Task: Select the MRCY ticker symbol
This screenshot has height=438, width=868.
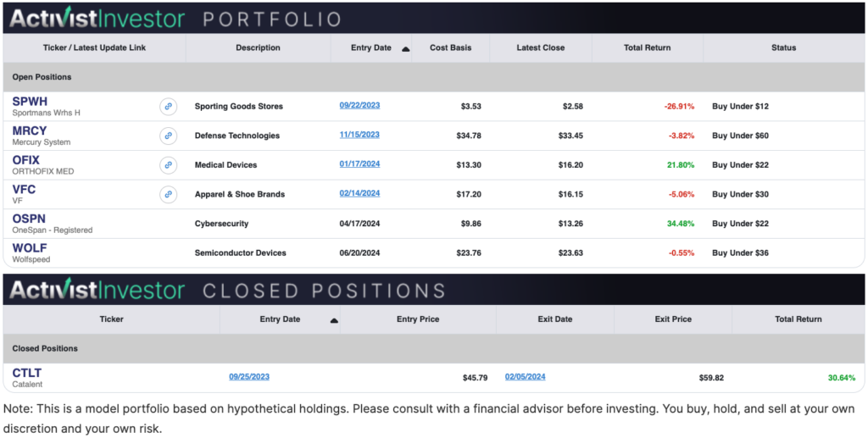Action: pyautogui.click(x=30, y=131)
